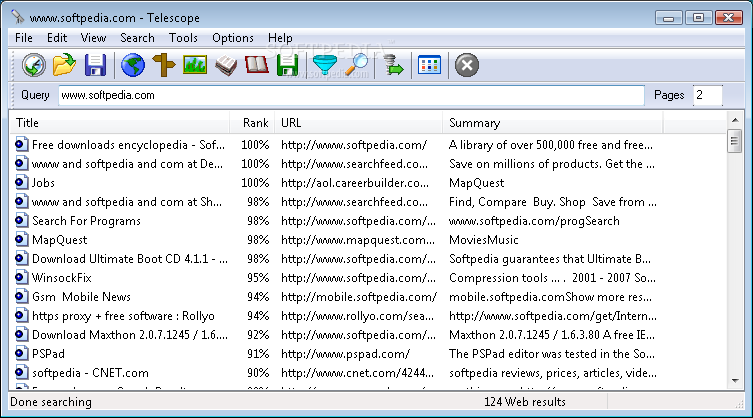Open the Edit menu

coord(57,37)
